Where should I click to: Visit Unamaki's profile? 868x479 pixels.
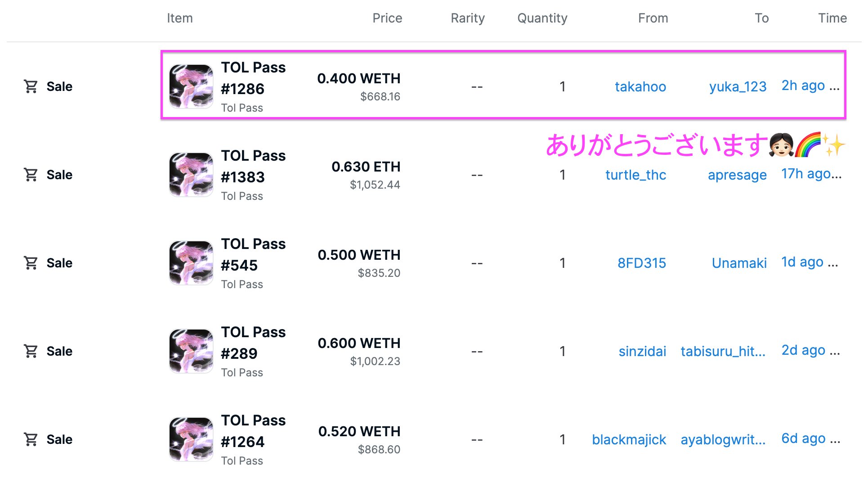739,263
